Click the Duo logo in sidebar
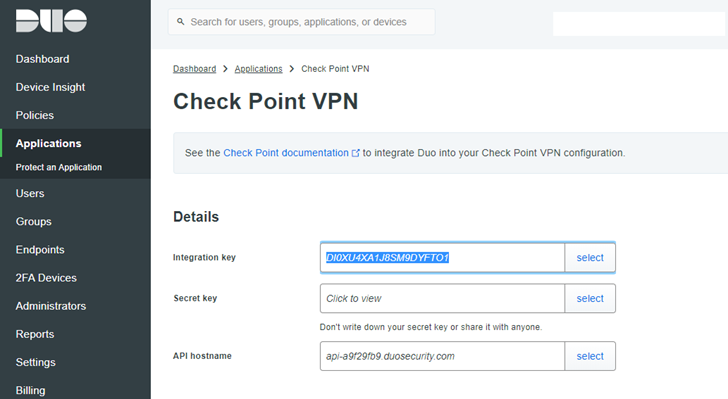The width and height of the screenshot is (728, 399). tap(51, 21)
